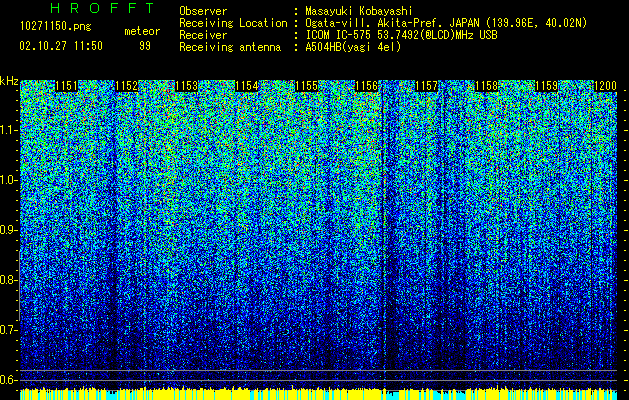Screen dimensions: 629x400
Task: Click the 1.1 frequency axis label
Action: (x=9, y=130)
